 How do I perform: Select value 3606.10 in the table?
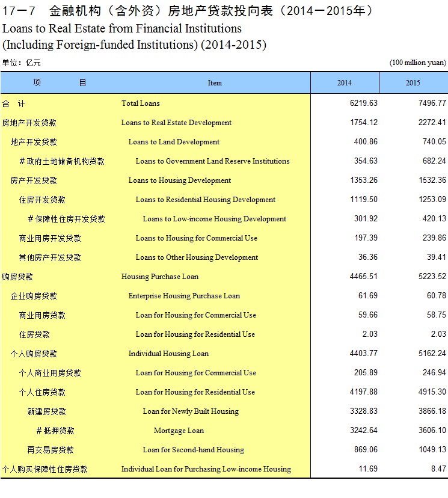(432, 431)
